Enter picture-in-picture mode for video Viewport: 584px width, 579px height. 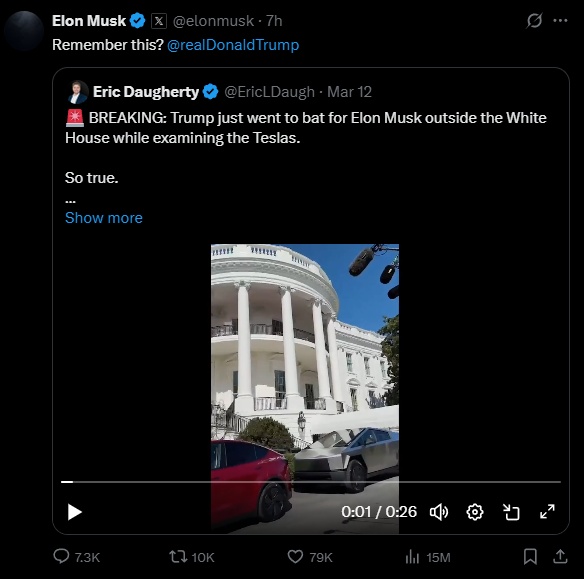coord(511,512)
